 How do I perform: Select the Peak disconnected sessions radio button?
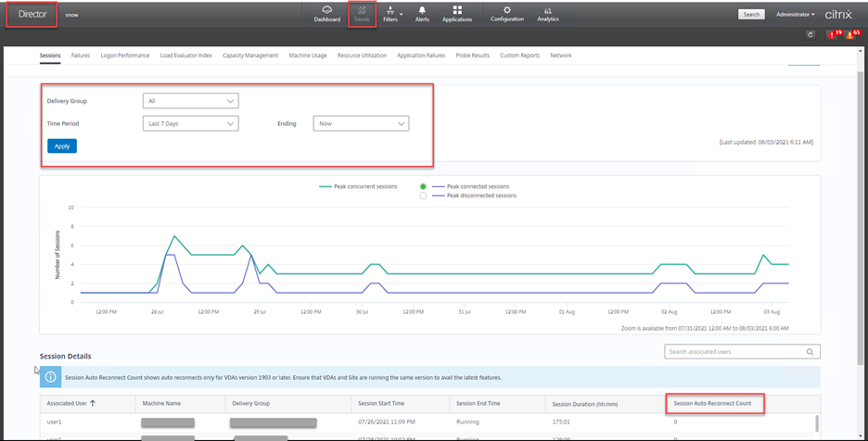[424, 195]
